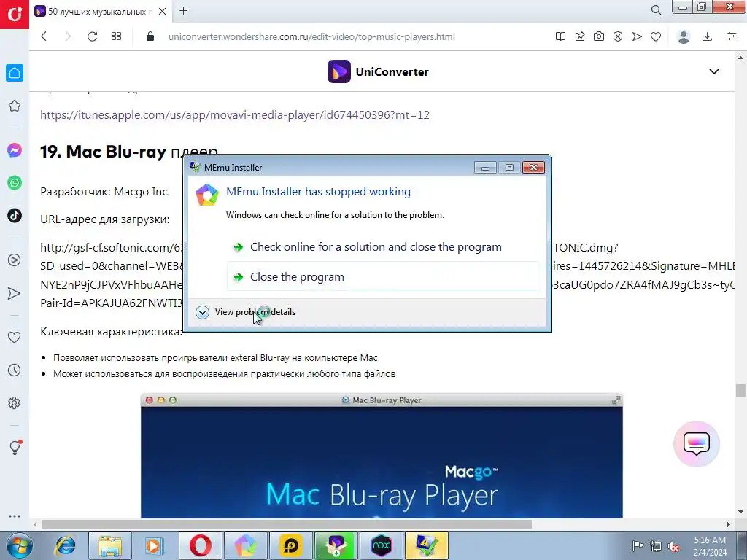
Task: Go back to previous page
Action: point(44,36)
